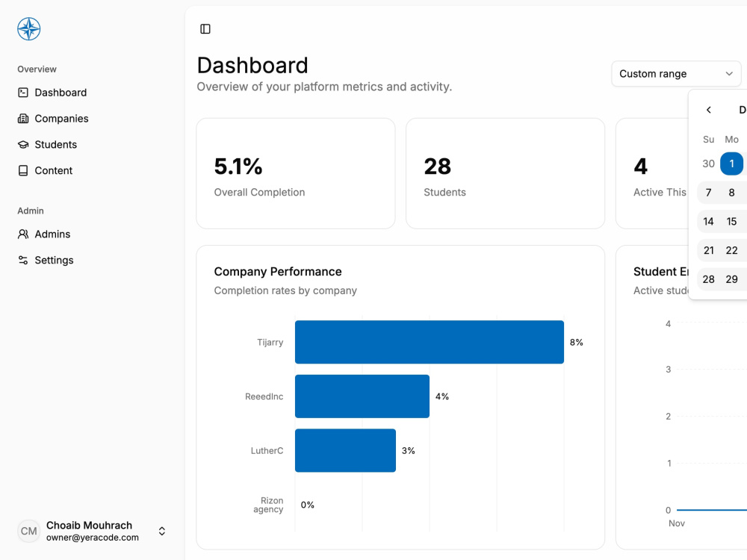
Task: Click the compass star logo
Action: 28,29
